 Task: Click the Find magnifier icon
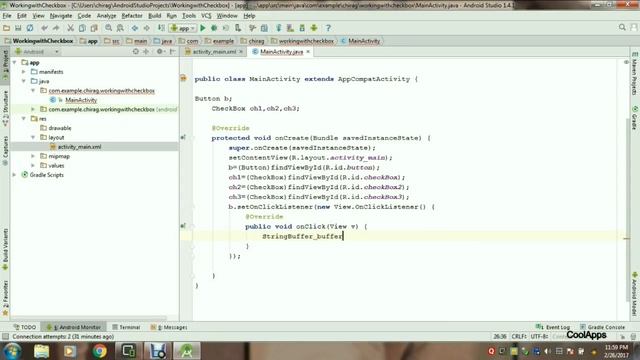click(109, 28)
